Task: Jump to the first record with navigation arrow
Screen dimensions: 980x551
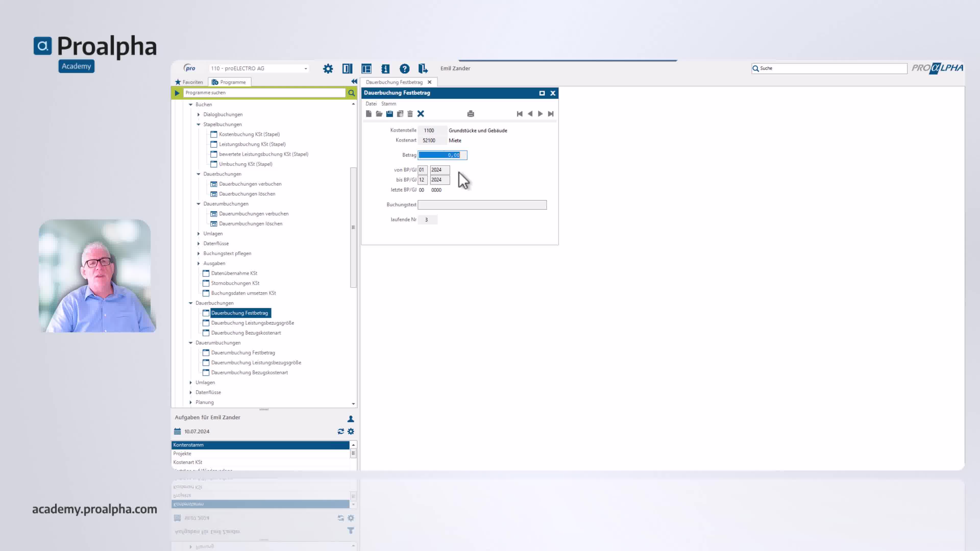Action: [x=520, y=114]
